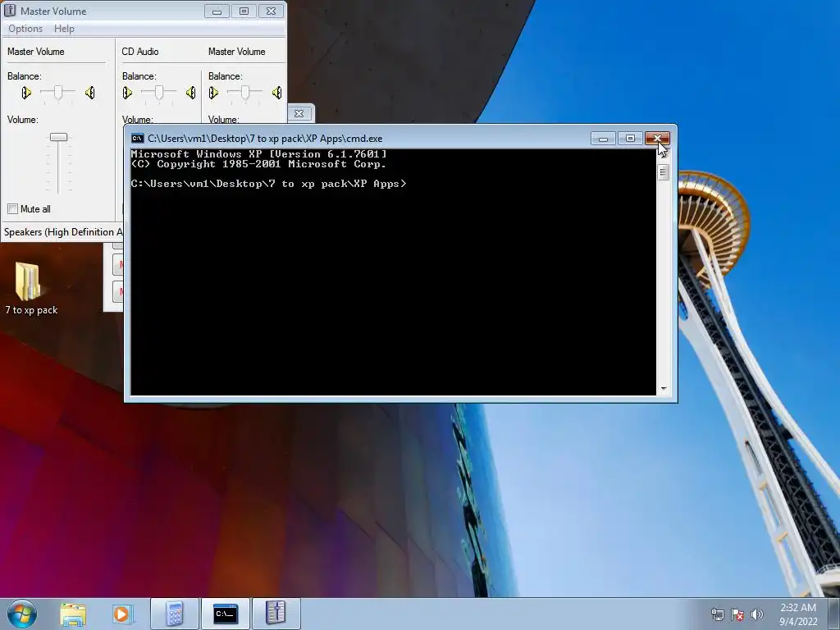Click the CD Audio column label
840x630 pixels.
pos(139,52)
